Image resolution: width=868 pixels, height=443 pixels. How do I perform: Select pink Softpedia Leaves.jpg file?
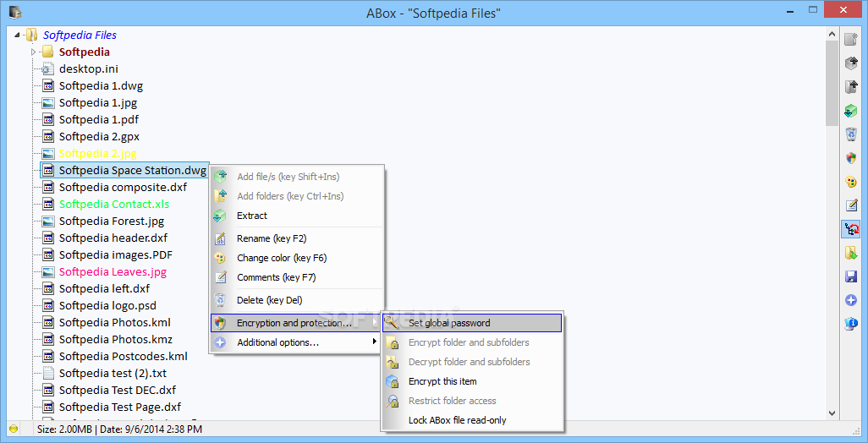(113, 271)
